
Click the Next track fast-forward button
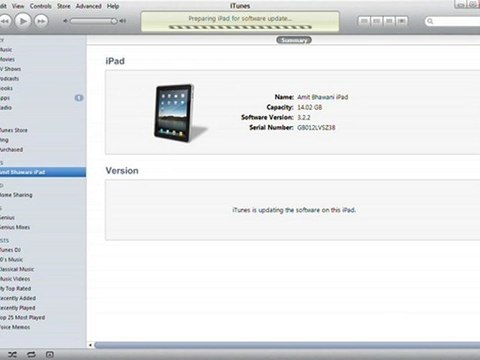41,21
